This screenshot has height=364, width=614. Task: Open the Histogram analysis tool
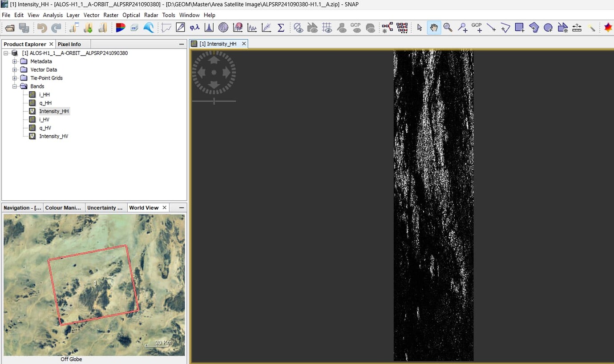209,28
